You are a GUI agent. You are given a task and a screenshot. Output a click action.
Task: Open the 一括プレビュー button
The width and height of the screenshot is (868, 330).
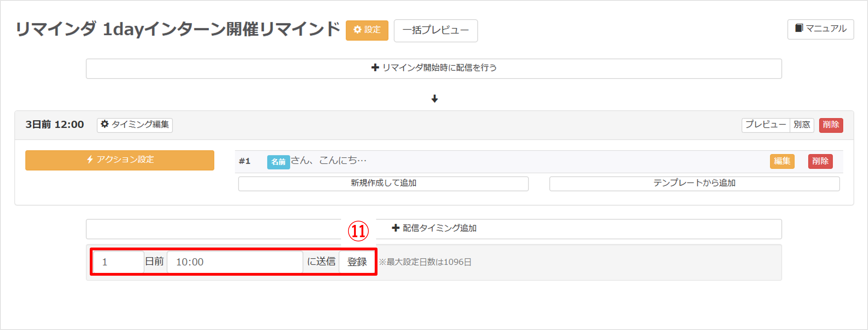435,31
